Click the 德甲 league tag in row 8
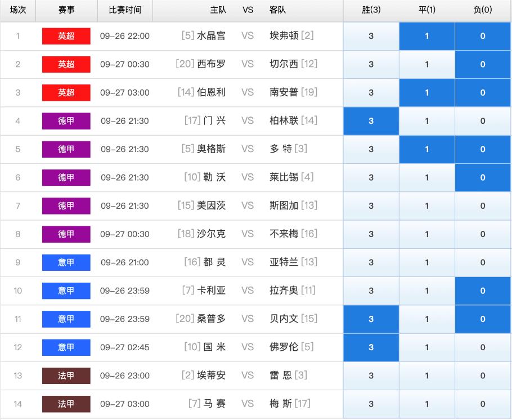This screenshot has height=420, width=512. [66, 234]
